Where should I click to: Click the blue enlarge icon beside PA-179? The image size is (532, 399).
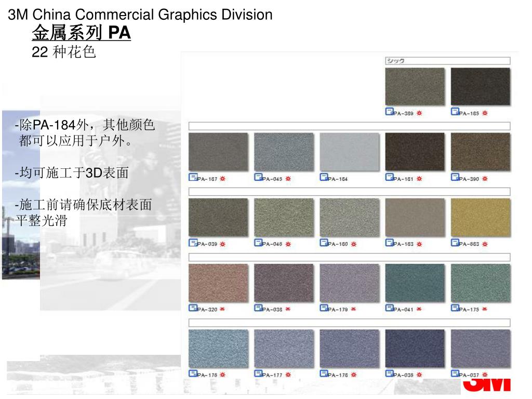pos(324,308)
